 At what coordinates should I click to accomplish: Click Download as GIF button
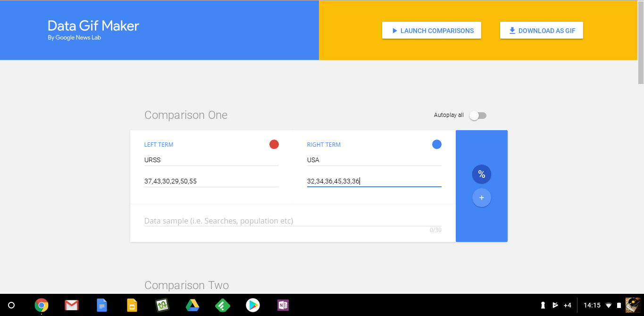tap(542, 31)
